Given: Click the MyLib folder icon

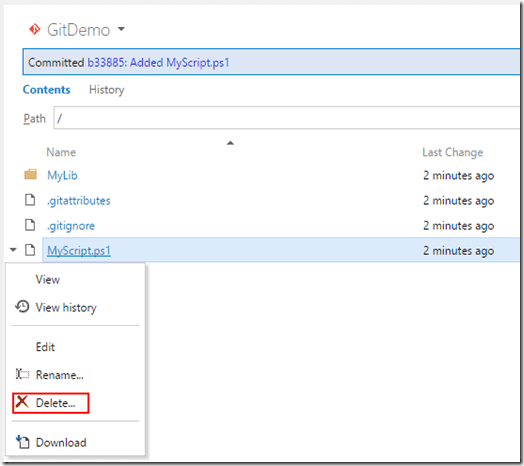Looking at the screenshot, I should (x=30, y=174).
